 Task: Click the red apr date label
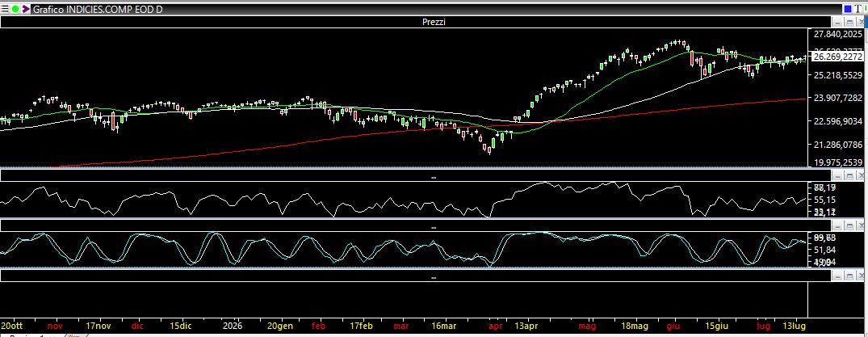point(496,326)
